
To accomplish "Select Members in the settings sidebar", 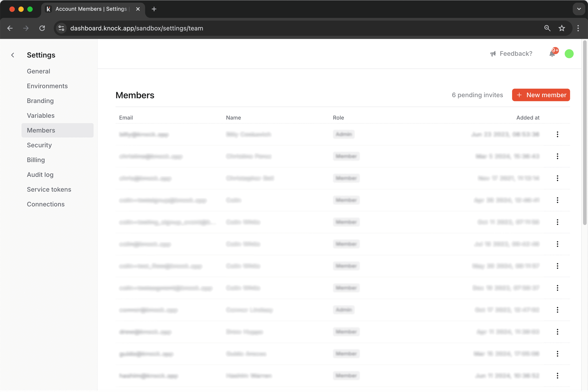I will pyautogui.click(x=41, y=130).
